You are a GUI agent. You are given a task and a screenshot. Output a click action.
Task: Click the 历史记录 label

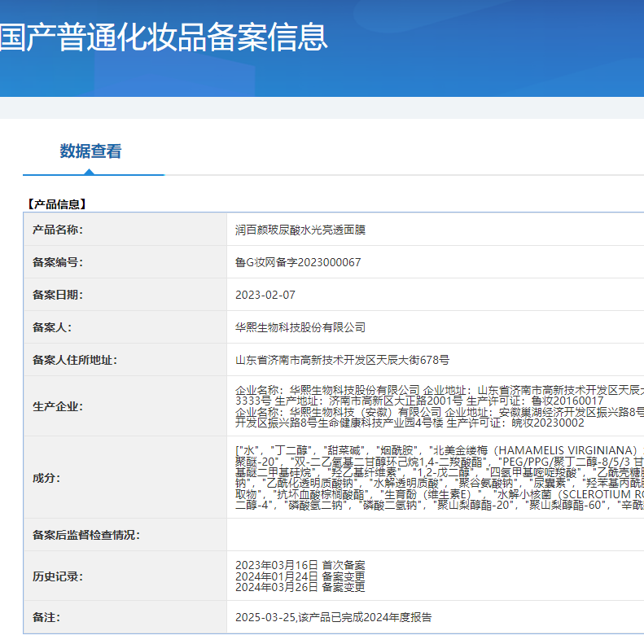(x=58, y=576)
